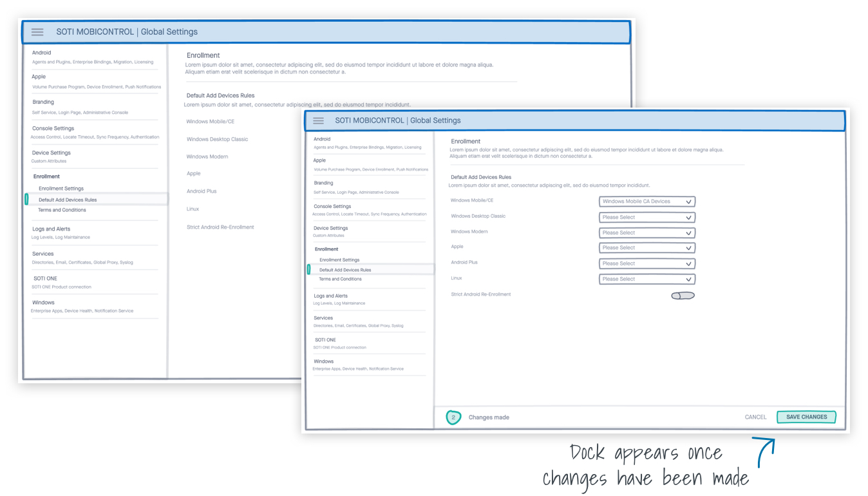Toggle the Strict Android Re-Enrollment switch
The width and height of the screenshot is (868, 496).
683,294
